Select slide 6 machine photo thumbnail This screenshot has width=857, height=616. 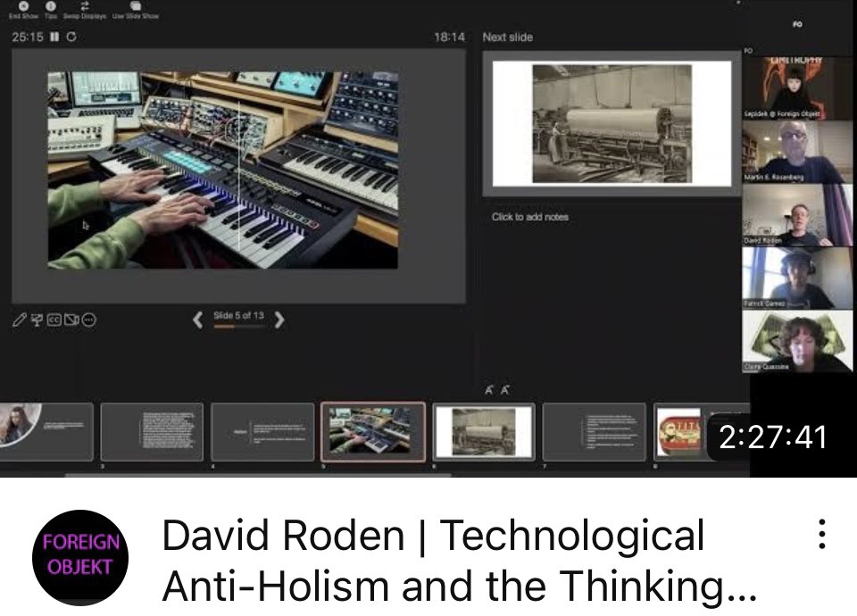pyautogui.click(x=484, y=432)
